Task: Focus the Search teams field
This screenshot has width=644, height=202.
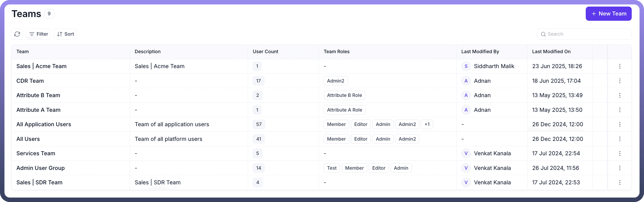Action: tap(585, 34)
